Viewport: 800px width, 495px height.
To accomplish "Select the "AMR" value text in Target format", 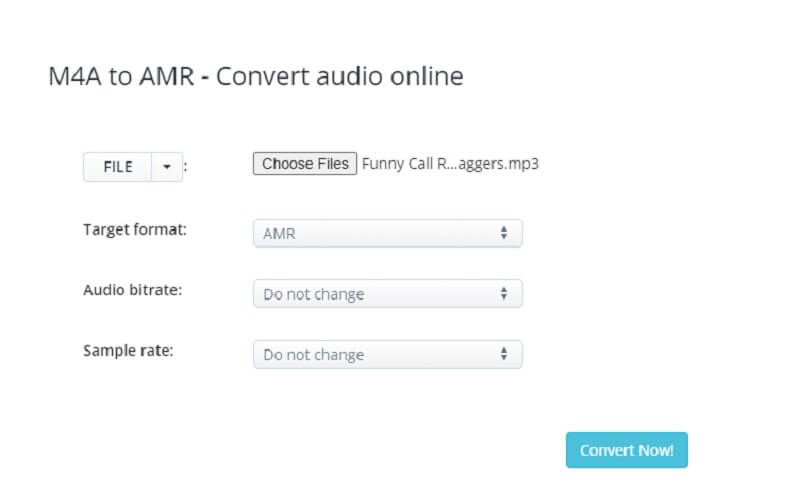I will point(279,234).
